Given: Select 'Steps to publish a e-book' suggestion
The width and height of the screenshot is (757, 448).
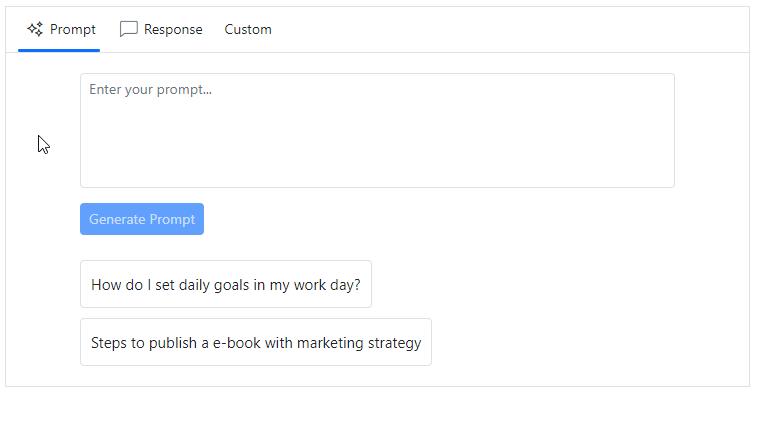Looking at the screenshot, I should tap(255, 342).
